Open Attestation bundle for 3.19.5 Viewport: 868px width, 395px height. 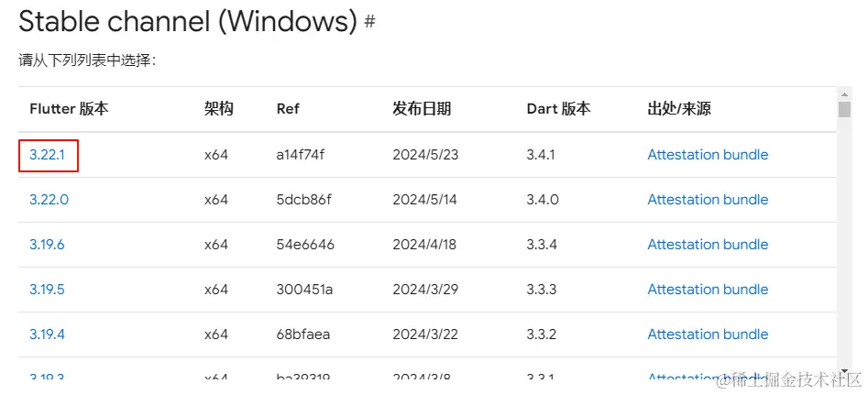coord(708,290)
